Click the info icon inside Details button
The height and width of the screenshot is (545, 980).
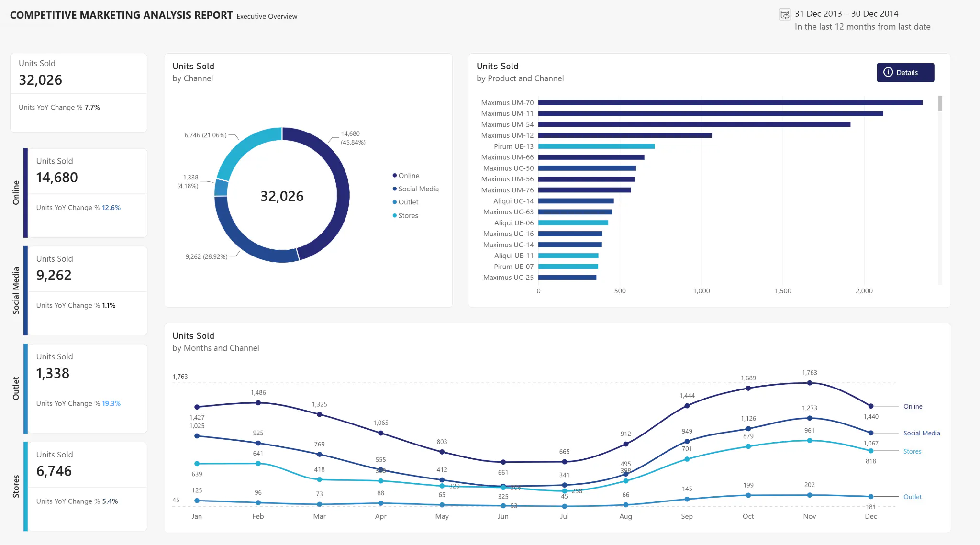tap(888, 72)
